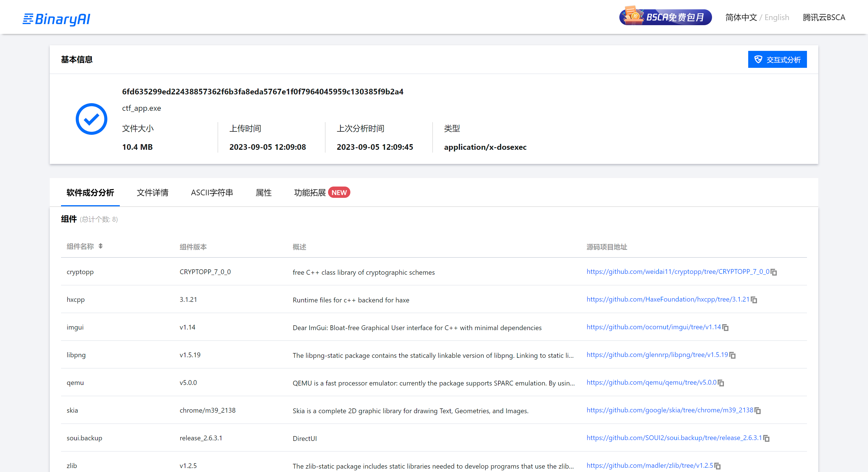
Task: Copy the skia repository link icon
Action: (x=758, y=410)
